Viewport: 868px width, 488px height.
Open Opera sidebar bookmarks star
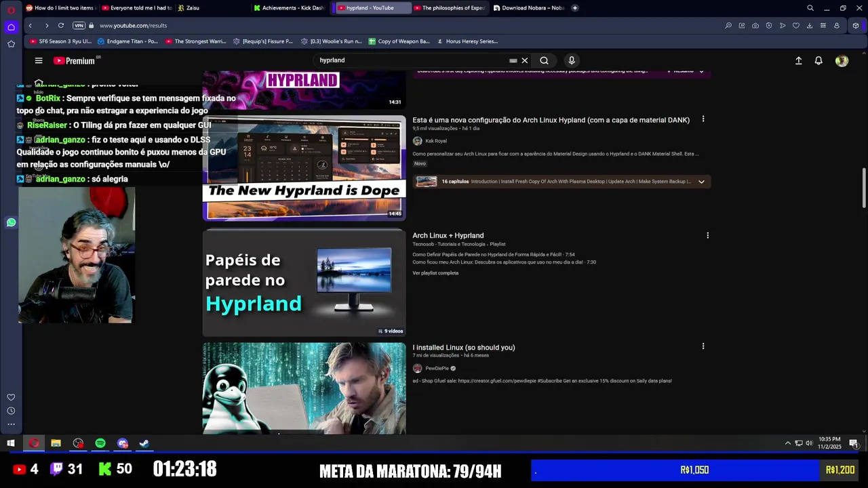(x=11, y=44)
